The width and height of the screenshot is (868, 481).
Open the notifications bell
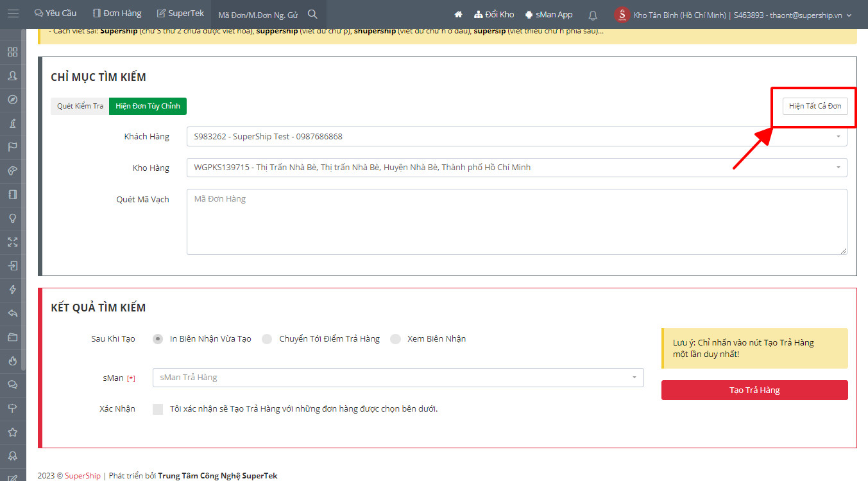pyautogui.click(x=593, y=15)
